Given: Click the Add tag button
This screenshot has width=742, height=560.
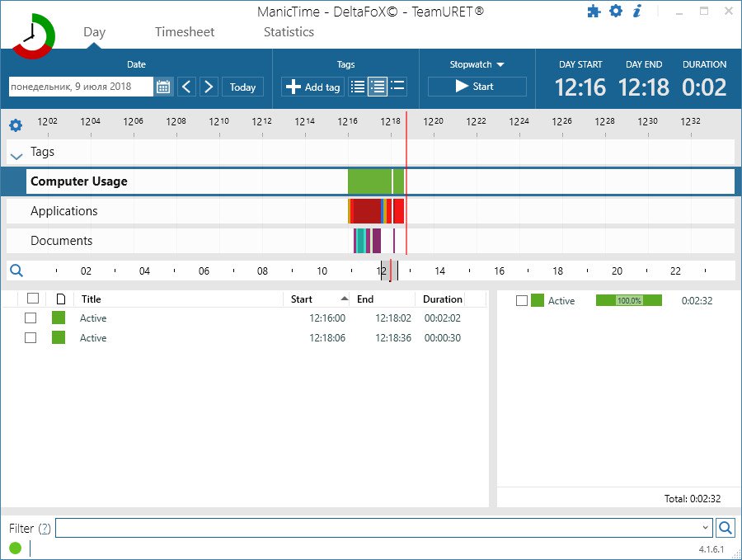Looking at the screenshot, I should point(312,87).
